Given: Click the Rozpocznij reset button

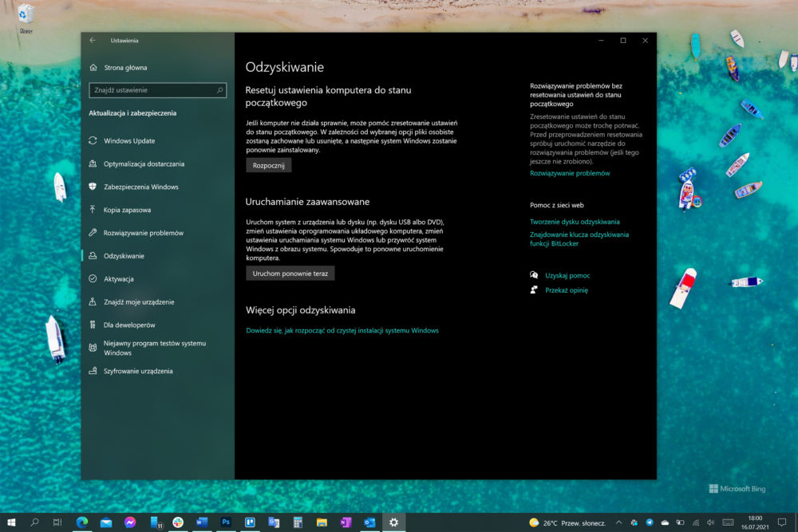Looking at the screenshot, I should point(269,165).
